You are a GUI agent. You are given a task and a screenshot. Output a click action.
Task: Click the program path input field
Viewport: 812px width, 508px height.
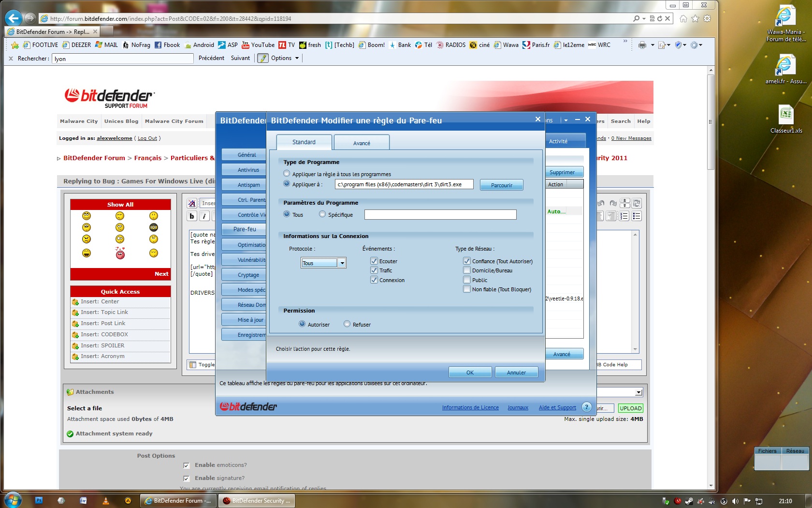tap(404, 184)
